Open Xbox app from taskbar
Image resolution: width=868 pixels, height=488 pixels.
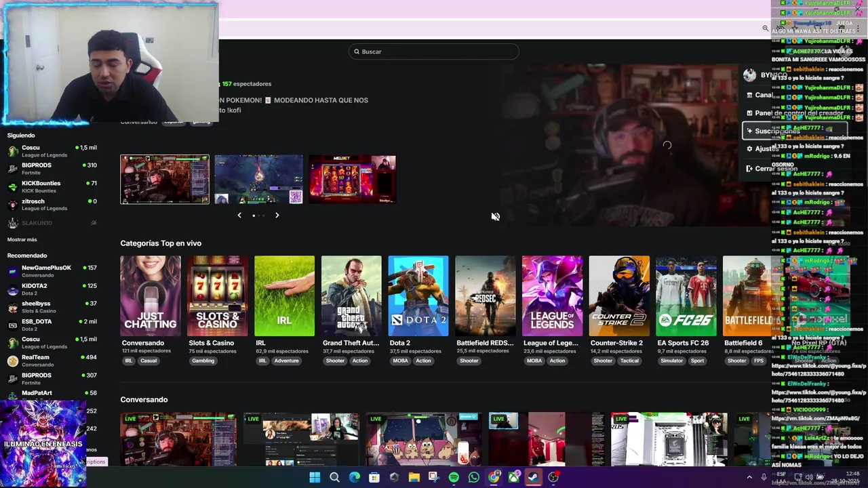click(513, 477)
